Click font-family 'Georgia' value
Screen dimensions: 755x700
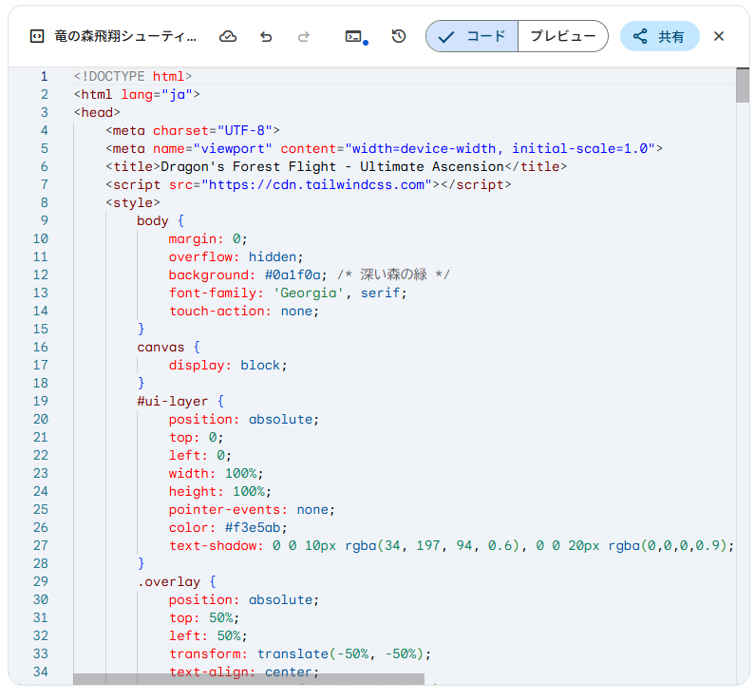(308, 293)
